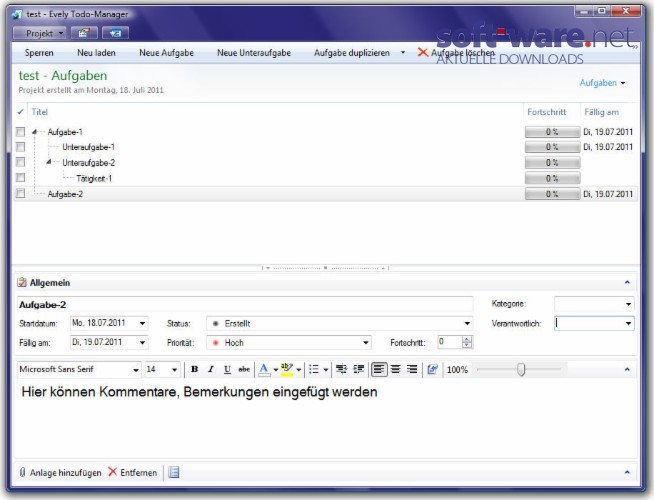Screen dimensions: 654x500
Task: Align comment text right
Action: [412, 369]
